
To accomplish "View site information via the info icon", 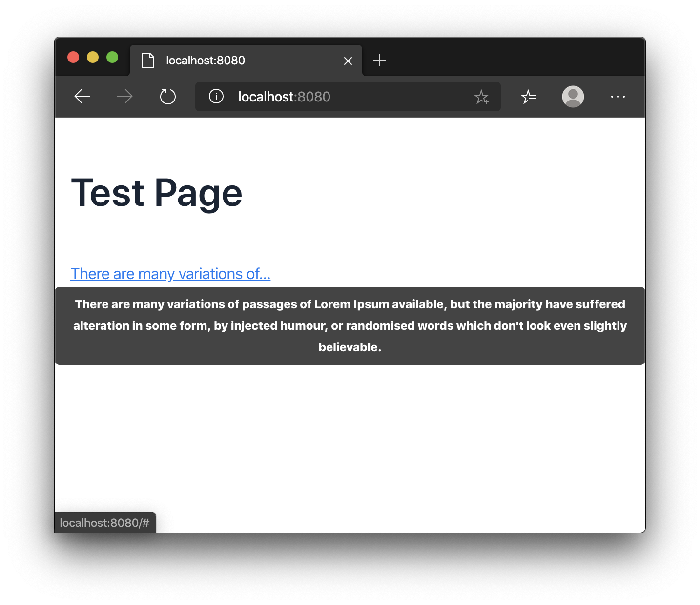I will (x=216, y=97).
